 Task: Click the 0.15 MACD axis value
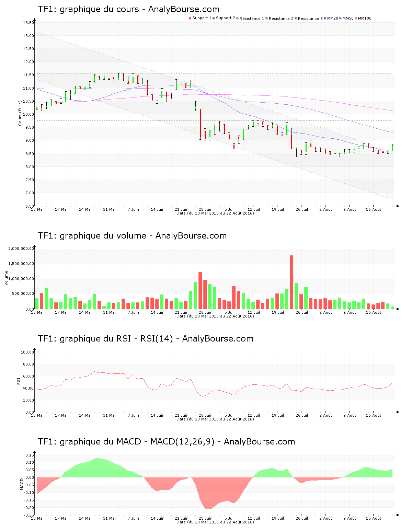(29, 455)
